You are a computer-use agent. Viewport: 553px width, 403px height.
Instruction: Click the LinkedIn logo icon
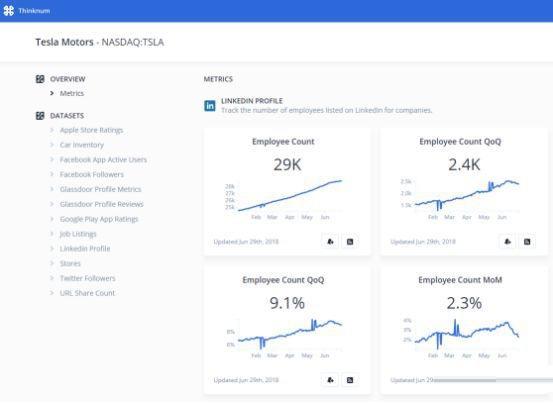[210, 105]
